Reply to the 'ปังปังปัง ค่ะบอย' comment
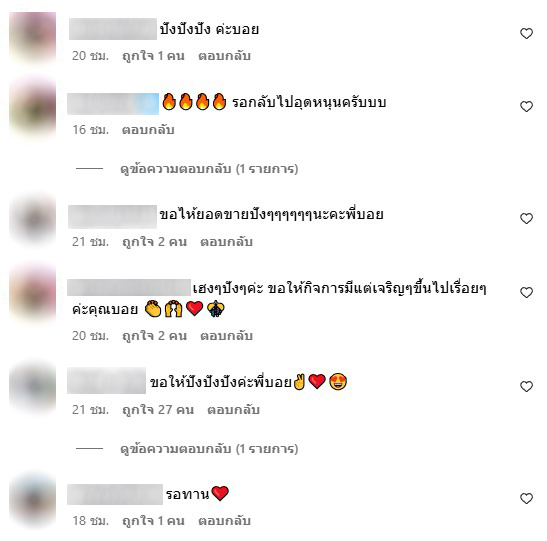The width and height of the screenshot is (547, 541). pos(224,56)
